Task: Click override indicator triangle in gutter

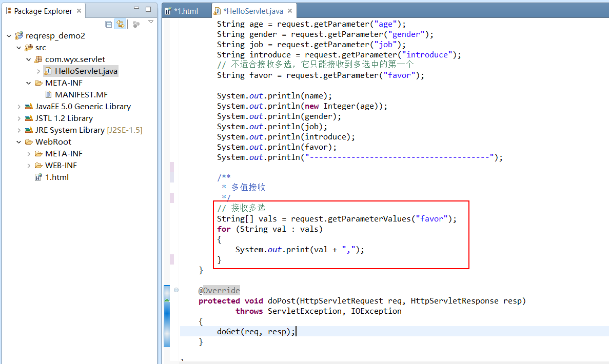Action: 167,300
